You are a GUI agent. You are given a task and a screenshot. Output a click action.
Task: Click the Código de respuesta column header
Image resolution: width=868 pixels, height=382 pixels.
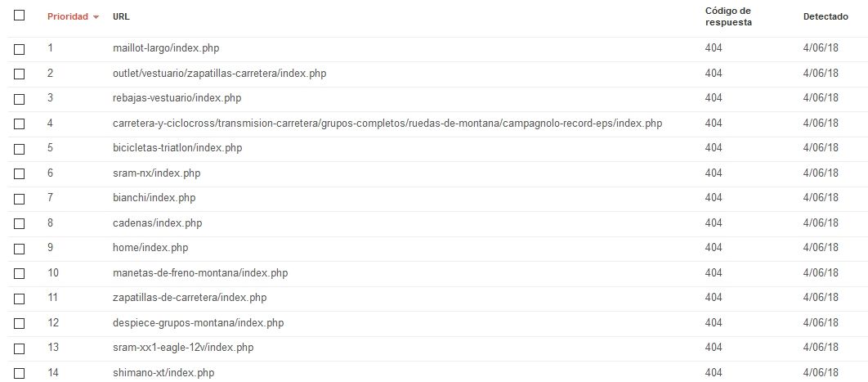[728, 16]
